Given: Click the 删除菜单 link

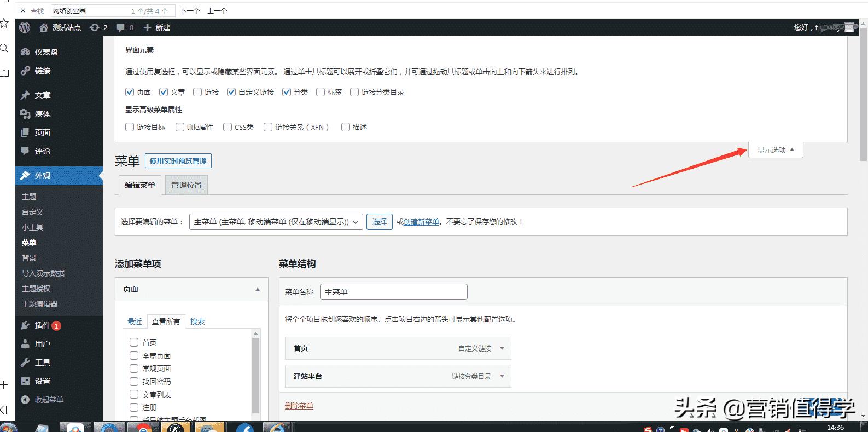Looking at the screenshot, I should 299,406.
